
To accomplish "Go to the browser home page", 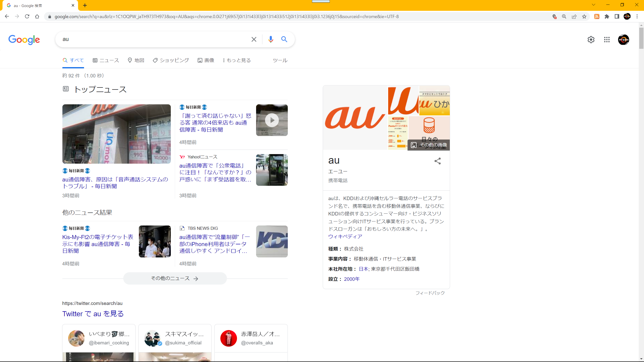I will pos(37,17).
